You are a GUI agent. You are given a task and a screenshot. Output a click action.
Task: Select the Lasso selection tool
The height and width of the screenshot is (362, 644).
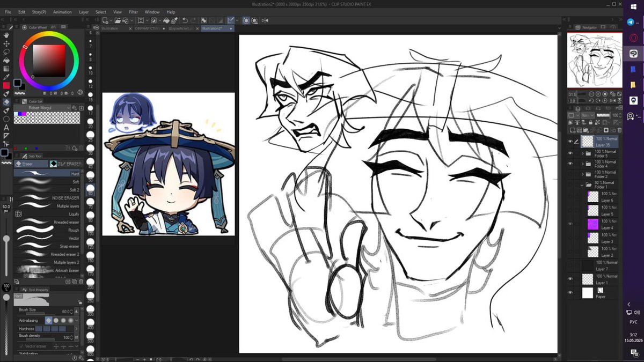click(x=6, y=52)
